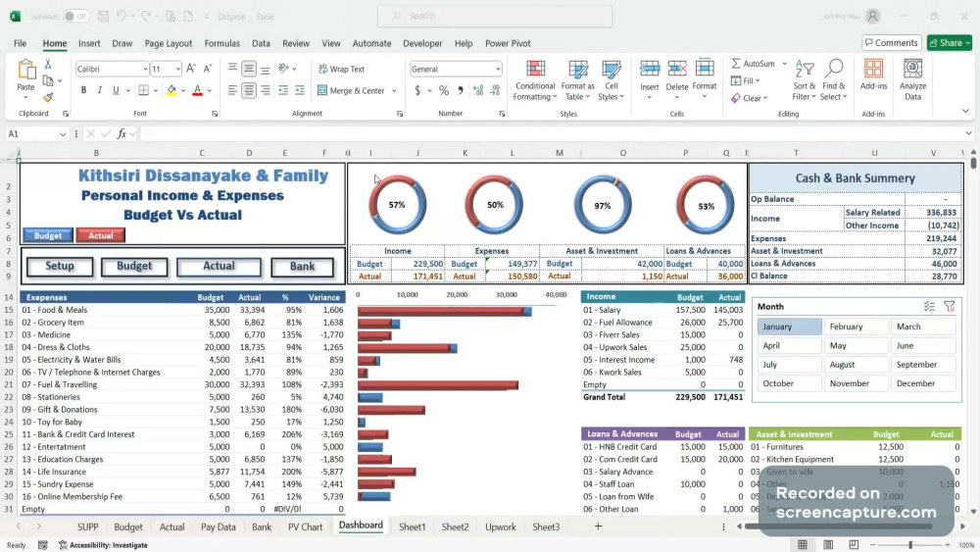Open the font size dropdown

tap(178, 69)
